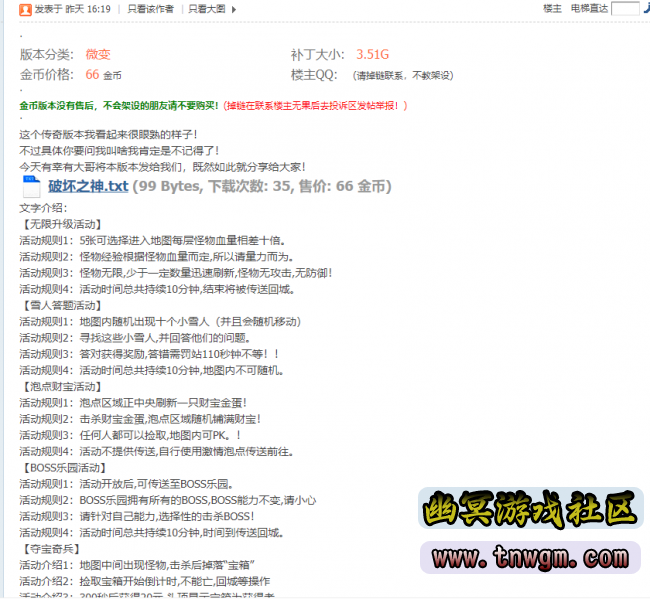
Task: Focus the 电梯直达 floor number input
Action: 625,9
